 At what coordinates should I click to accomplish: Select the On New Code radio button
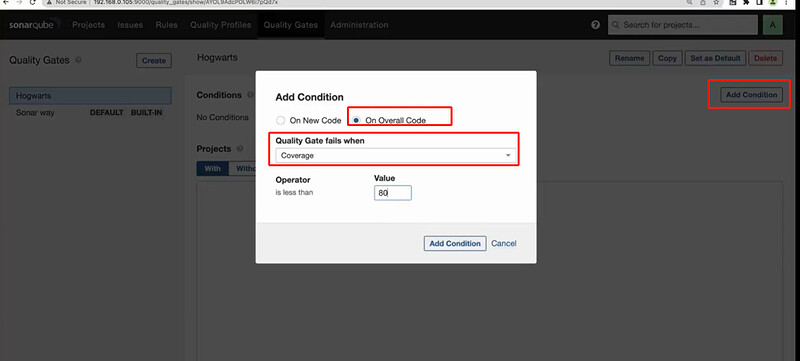pyautogui.click(x=280, y=120)
